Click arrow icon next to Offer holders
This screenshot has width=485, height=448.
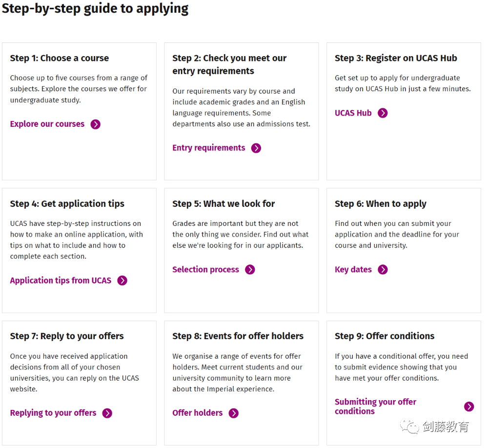(x=234, y=413)
